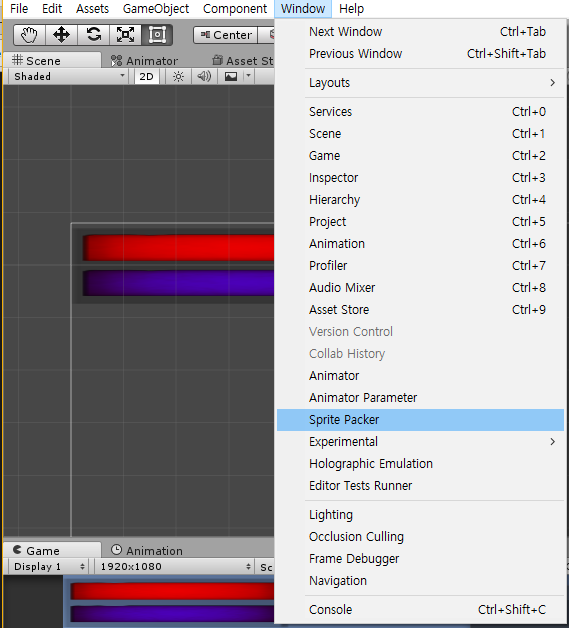Open the Audio Mixer window entry
Viewport: 569px width, 628px height.
coord(420,288)
